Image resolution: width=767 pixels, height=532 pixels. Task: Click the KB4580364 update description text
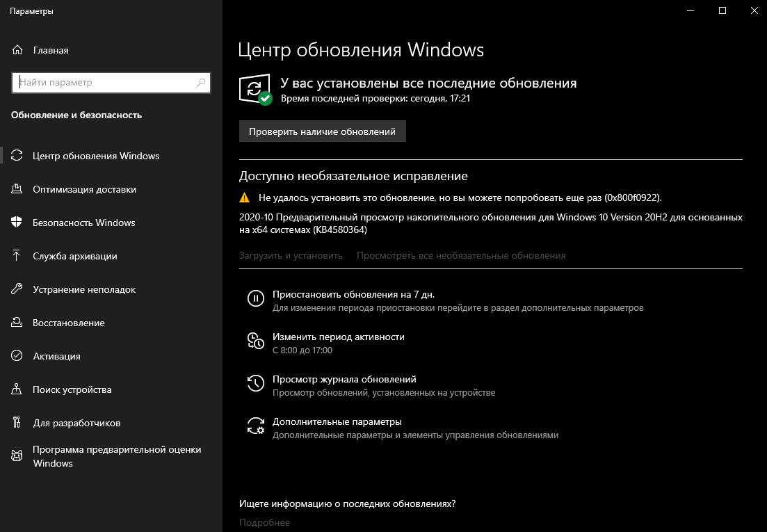click(491, 223)
